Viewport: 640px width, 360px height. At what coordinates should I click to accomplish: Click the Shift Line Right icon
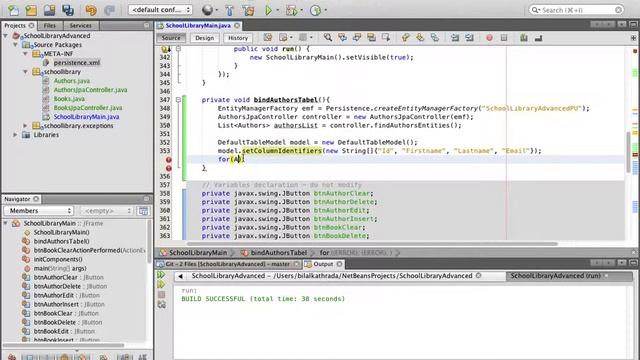coord(469,38)
